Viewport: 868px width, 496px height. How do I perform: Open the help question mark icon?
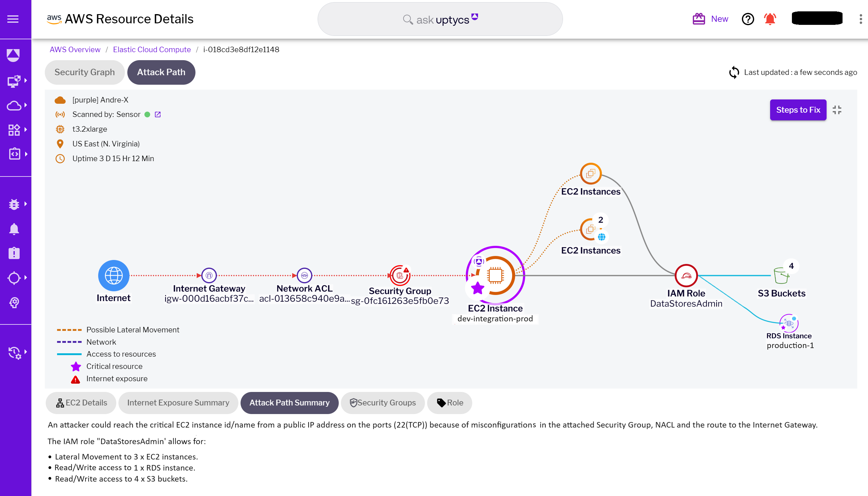(x=748, y=19)
